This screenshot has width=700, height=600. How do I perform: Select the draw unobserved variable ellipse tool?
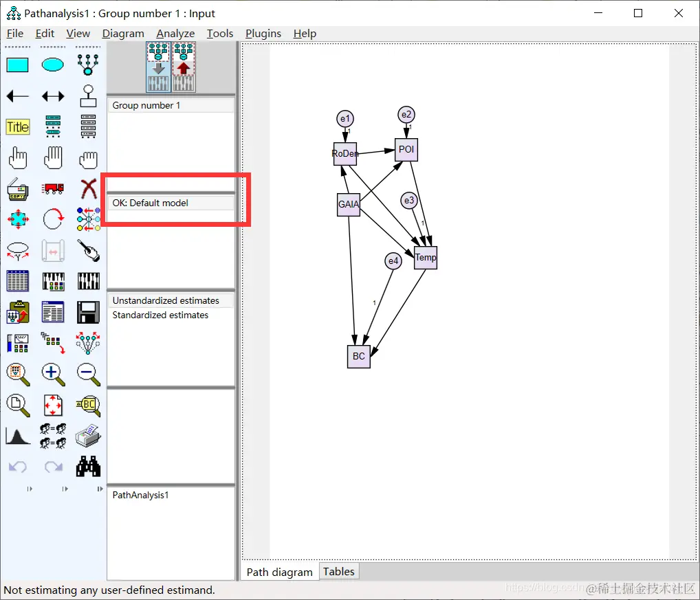[53, 65]
